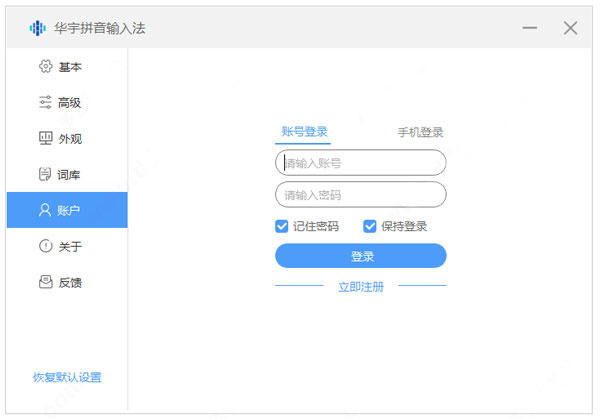This screenshot has width=600, height=419.
Task: Click the sliders icon beside 高级
Action: point(45,102)
